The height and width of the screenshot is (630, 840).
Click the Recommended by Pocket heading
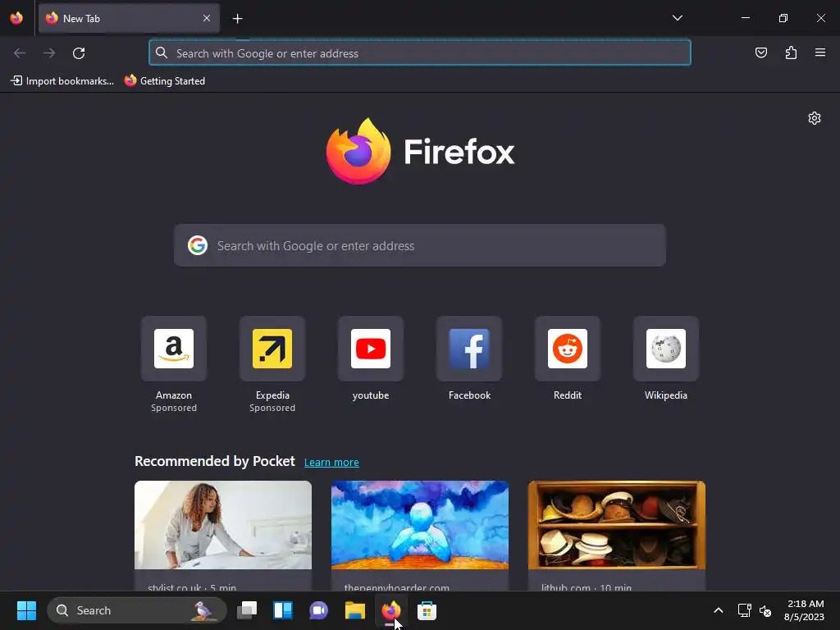[215, 461]
